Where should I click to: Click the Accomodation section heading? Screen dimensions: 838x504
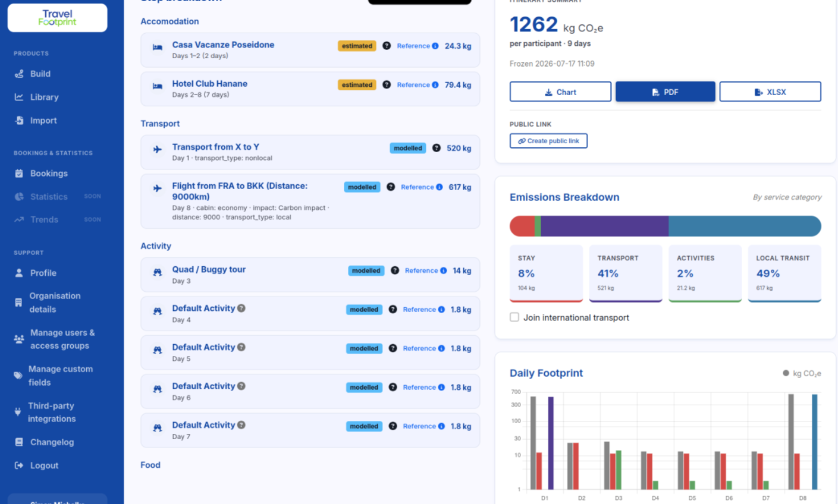point(170,21)
